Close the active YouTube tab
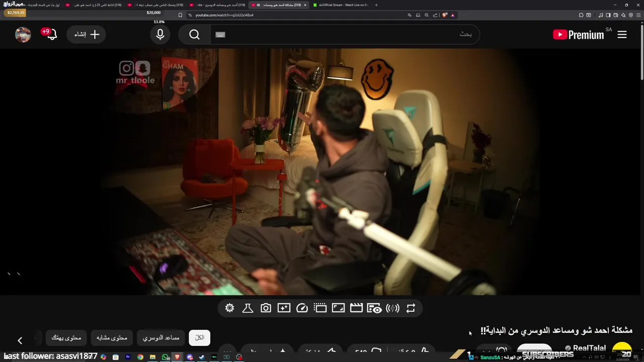Viewport: 644px width, 362px height. (305, 5)
